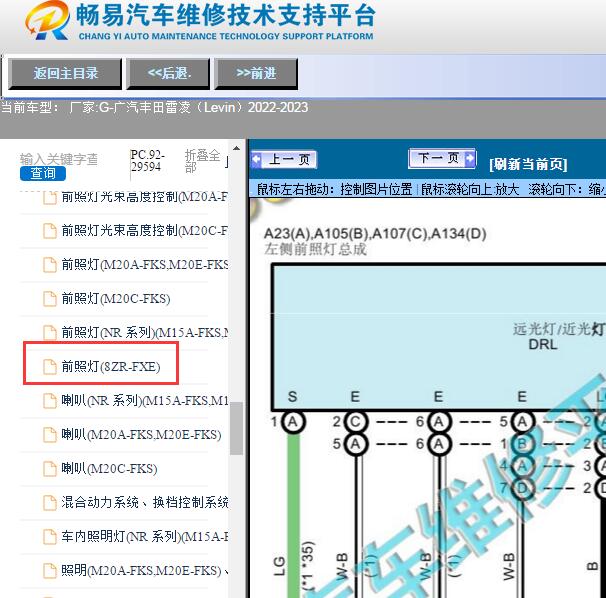The width and height of the screenshot is (606, 598).
Task: Click document icon beside 混合动力系统
Action: pyautogui.click(x=49, y=503)
